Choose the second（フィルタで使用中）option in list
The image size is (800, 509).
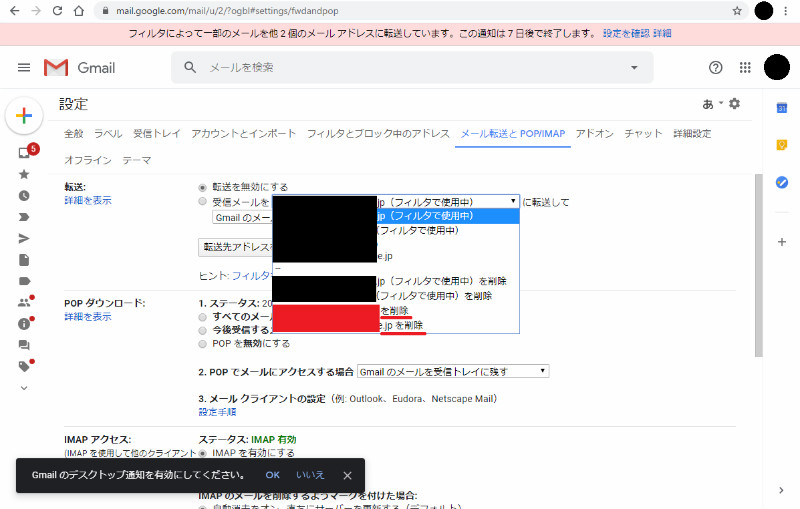coord(396,231)
